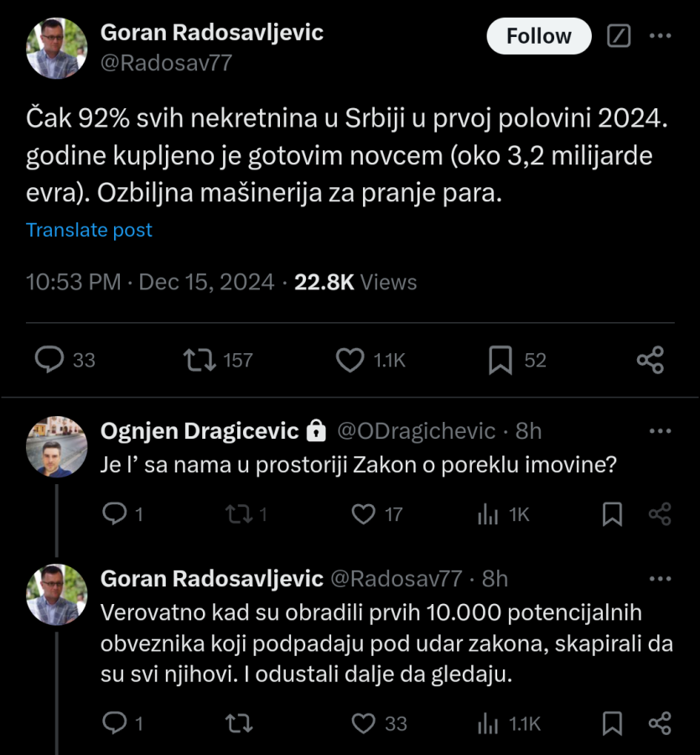700x755 pixels.
Task: Open Ognjen Dragicevic's avatar photo
Action: pos(57,447)
